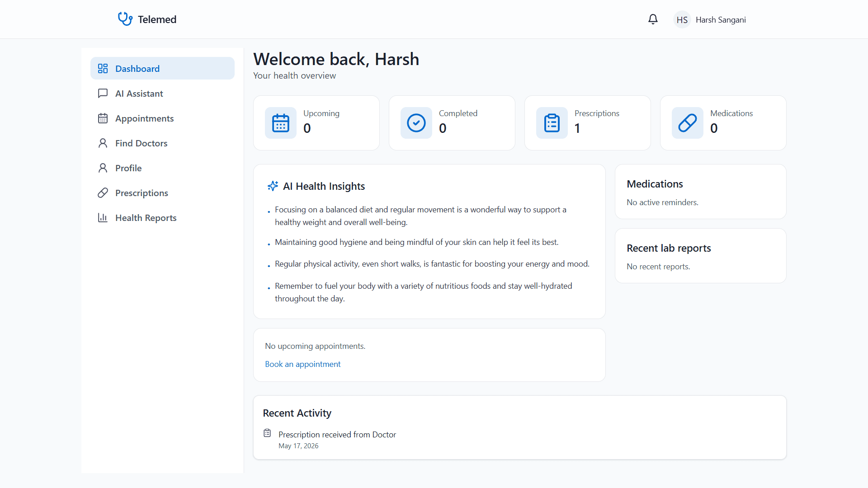Screen dimensions: 868x488
Task: Click the AI Health Insights sparkle icon
Action: point(273,186)
